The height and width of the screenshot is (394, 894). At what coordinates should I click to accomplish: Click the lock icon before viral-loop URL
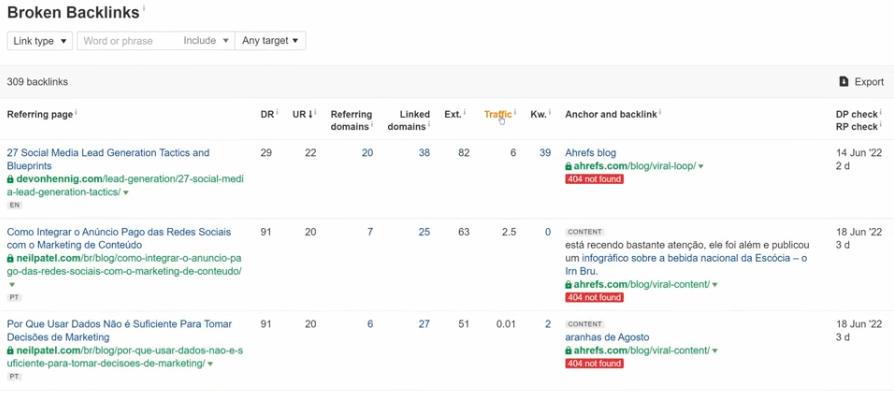click(568, 166)
